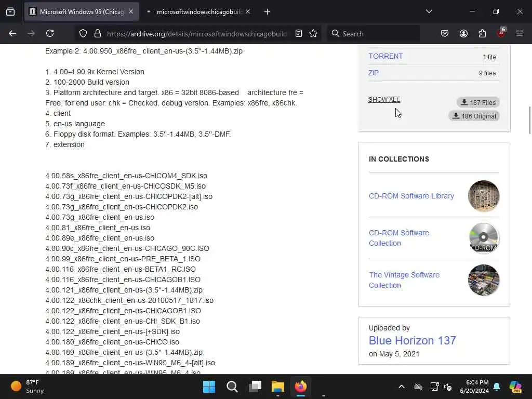Open The Vintage Software Collection link

point(404,280)
